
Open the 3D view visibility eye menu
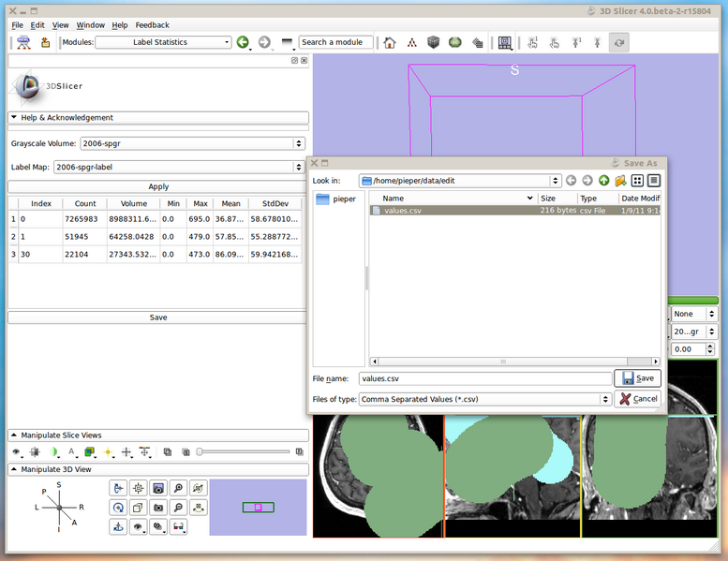pos(139,527)
